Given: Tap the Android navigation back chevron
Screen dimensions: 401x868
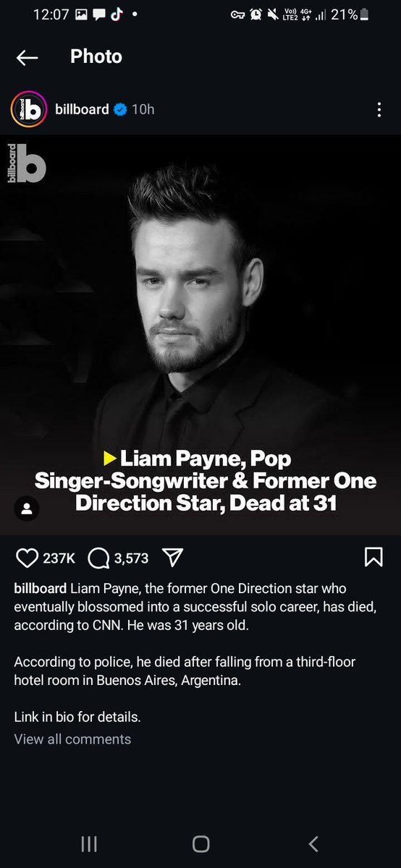Looking at the screenshot, I should (313, 843).
